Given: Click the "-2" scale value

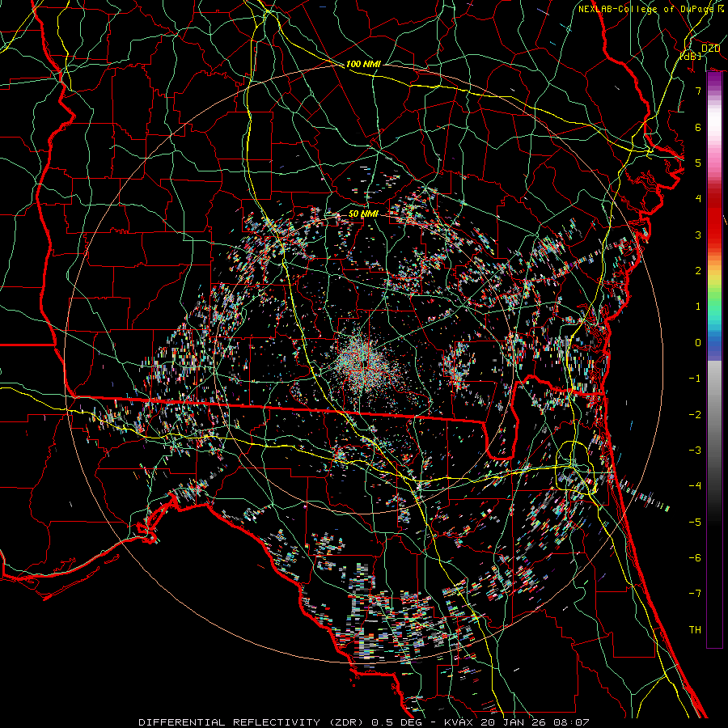Looking at the screenshot, I should point(695,414).
